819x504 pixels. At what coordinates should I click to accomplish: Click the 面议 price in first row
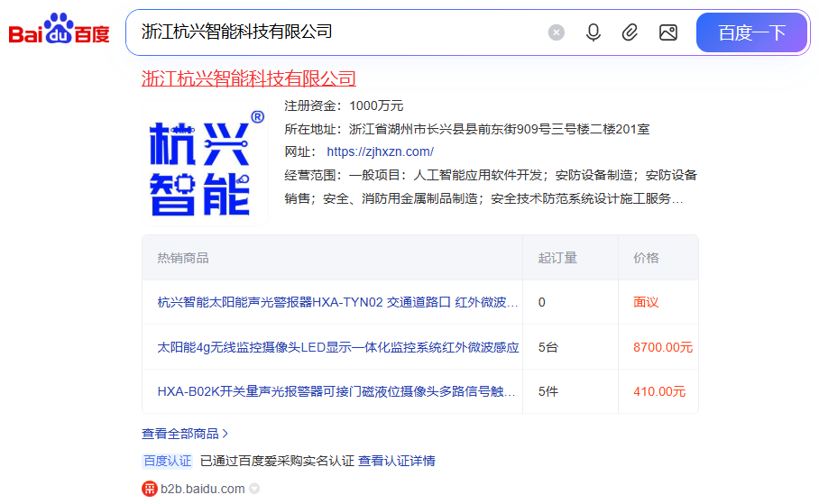click(x=646, y=302)
